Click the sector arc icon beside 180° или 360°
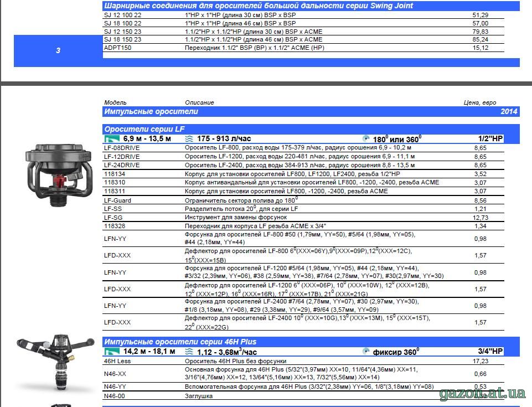The image size is (532, 407). [x=366, y=138]
